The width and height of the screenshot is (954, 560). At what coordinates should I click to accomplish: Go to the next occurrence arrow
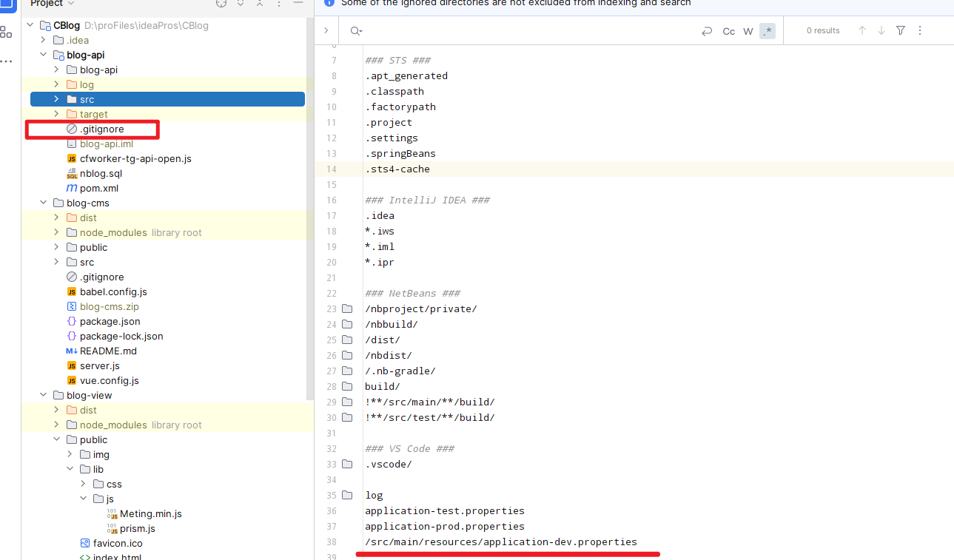point(881,31)
